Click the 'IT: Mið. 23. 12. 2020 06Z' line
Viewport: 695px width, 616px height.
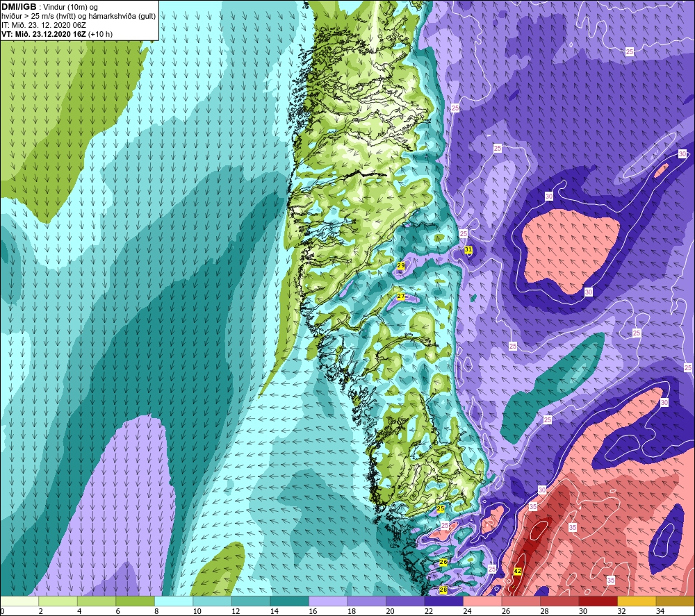(x=44, y=25)
